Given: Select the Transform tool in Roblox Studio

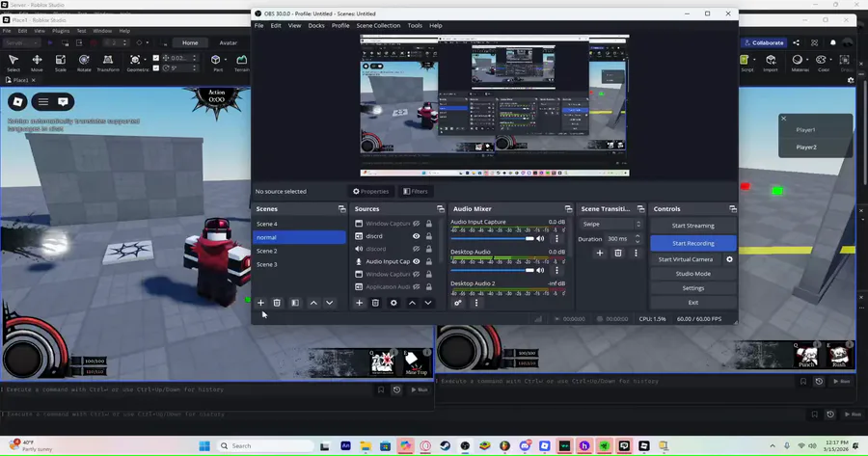Looking at the screenshot, I should click(x=108, y=63).
